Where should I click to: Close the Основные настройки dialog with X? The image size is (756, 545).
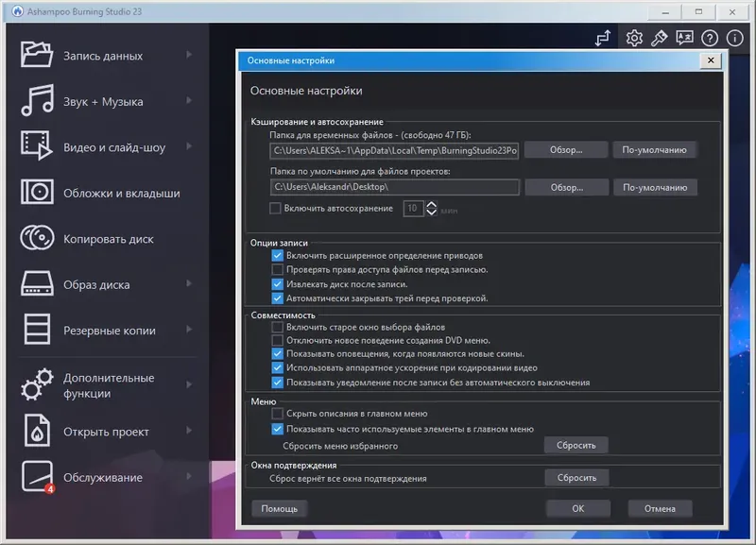point(711,60)
